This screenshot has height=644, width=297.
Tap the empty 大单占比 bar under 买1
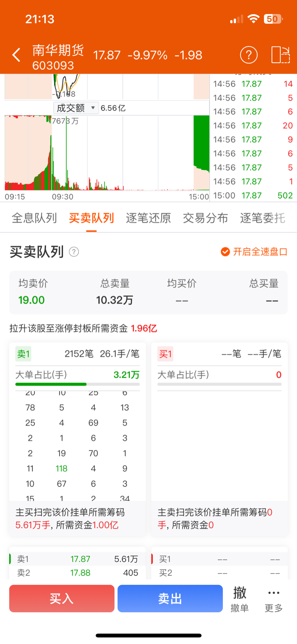point(219,384)
